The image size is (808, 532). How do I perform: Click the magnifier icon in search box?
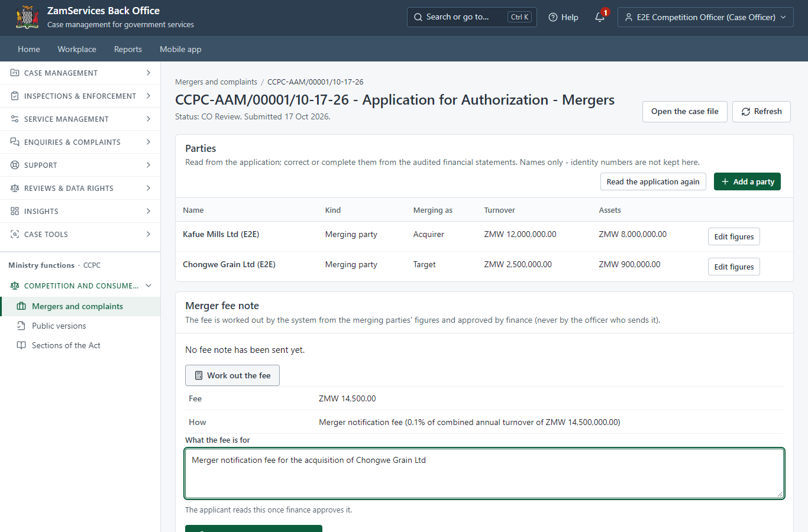click(x=418, y=17)
